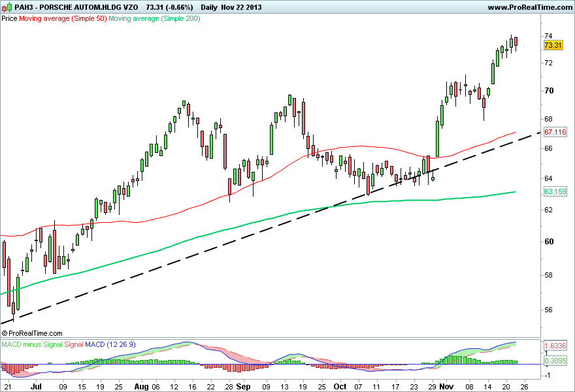The image size is (575, 392).
Task: Click the 21 date label at axis start
Action: click(x=8, y=387)
